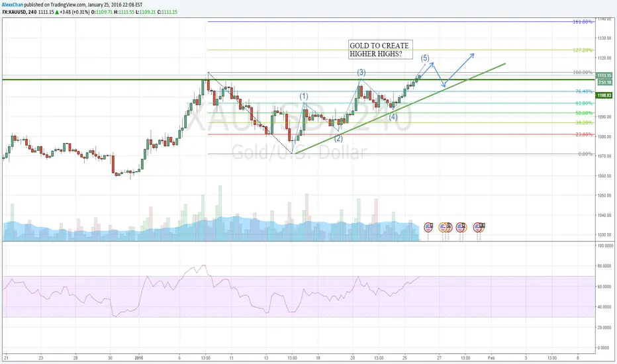Screen dimensions: 617x364
Task: Click the 25 date label on time axis
Action: (x=404, y=358)
